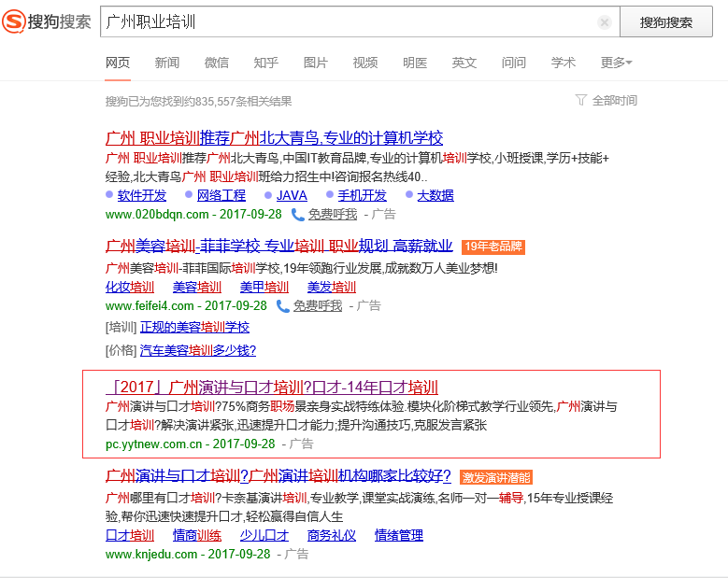
Task: Switch to the 新闻 tab
Action: pos(167,63)
